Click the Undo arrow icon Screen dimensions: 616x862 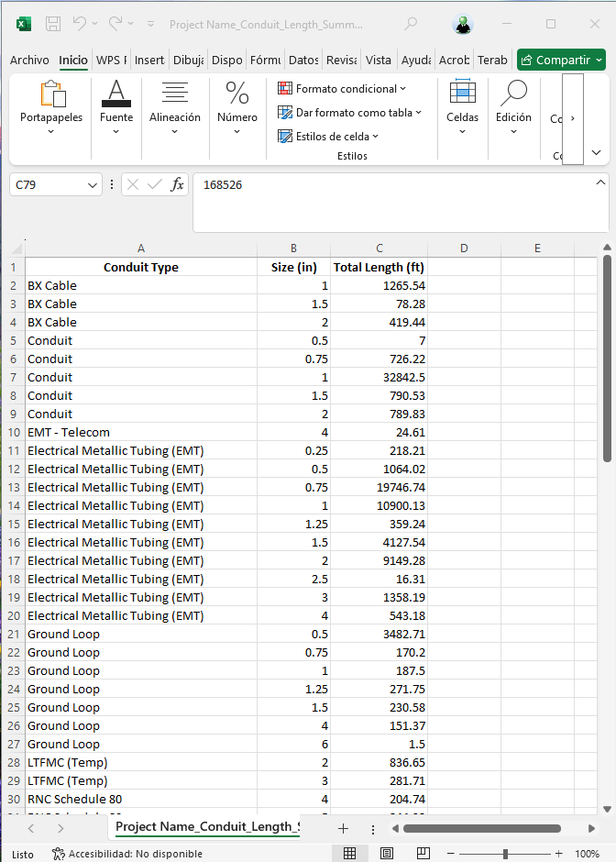[80, 24]
